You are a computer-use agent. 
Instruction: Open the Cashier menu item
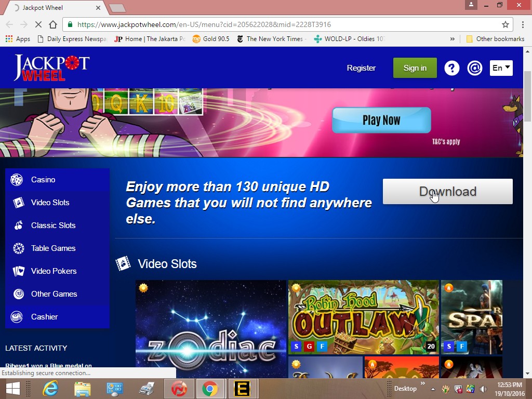[x=57, y=317]
